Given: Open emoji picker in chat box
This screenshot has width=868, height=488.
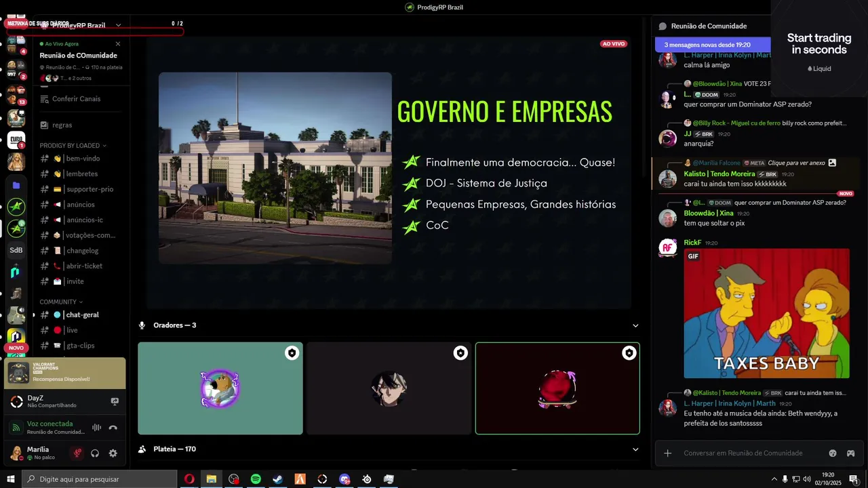Looking at the screenshot, I should pos(833,453).
